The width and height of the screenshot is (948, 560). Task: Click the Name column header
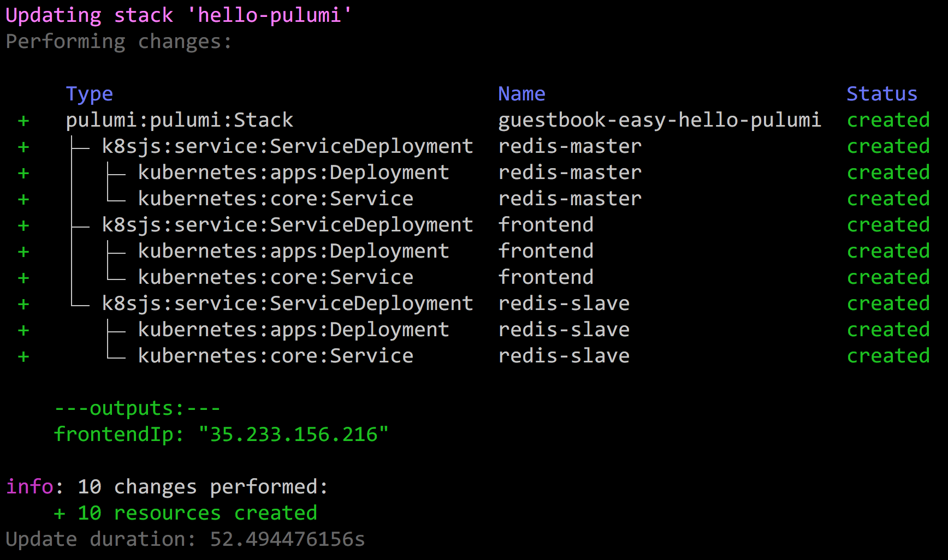click(x=522, y=94)
